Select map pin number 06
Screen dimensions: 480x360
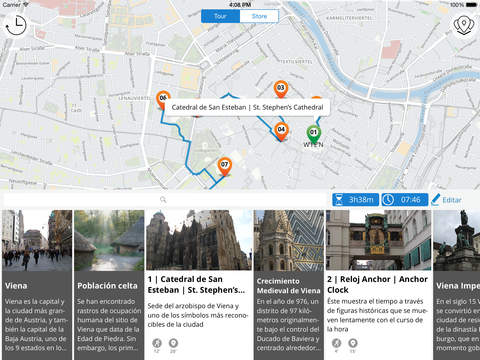coord(163,99)
